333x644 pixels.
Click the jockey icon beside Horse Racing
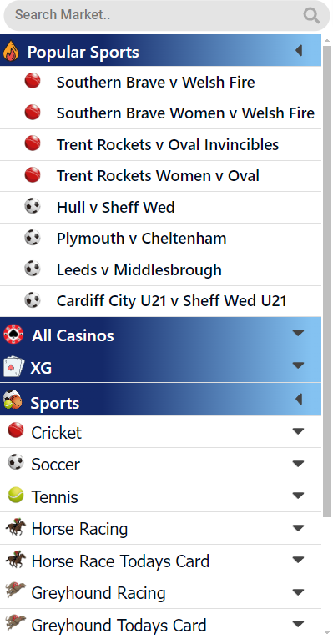16,527
